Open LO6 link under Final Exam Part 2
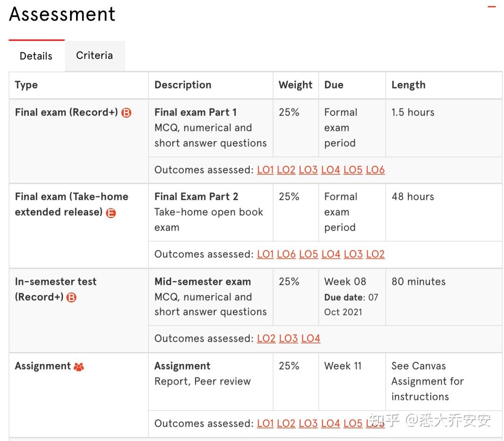504x441 pixels. click(286, 255)
